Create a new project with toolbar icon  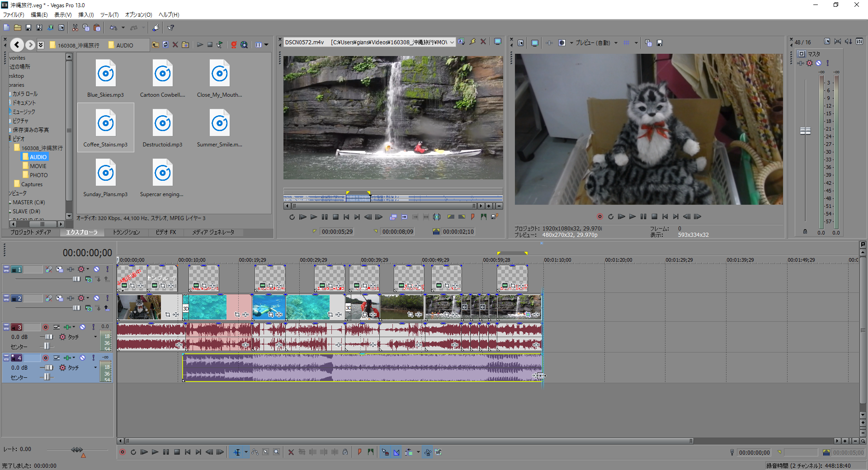click(7, 28)
